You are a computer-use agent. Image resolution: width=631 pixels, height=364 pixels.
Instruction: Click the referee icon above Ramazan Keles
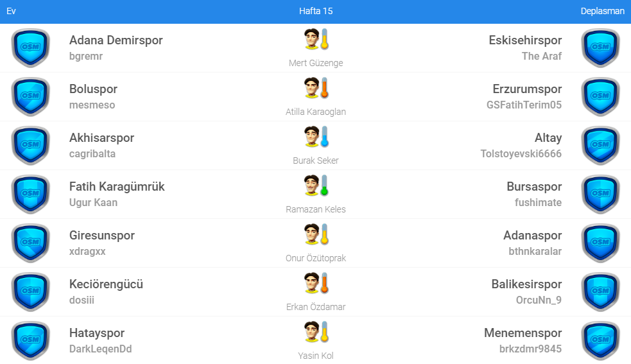point(316,186)
